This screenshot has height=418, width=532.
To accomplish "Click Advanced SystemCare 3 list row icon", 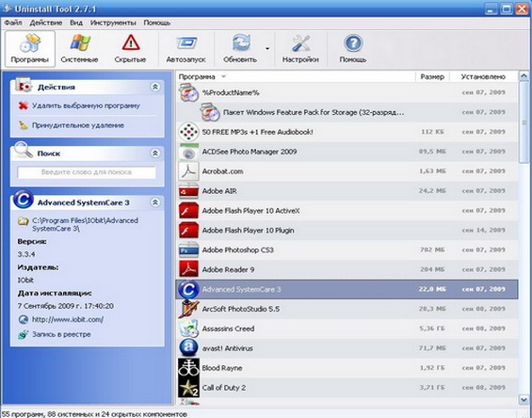I will [x=188, y=289].
